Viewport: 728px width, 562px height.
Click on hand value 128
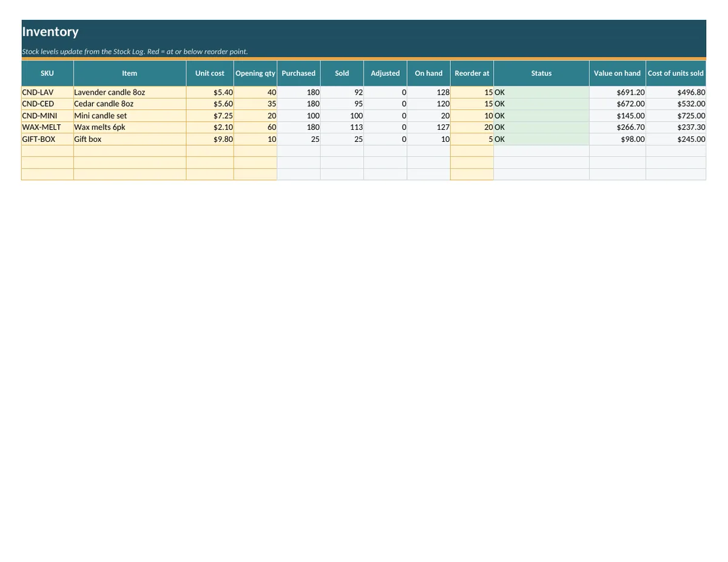pos(429,92)
